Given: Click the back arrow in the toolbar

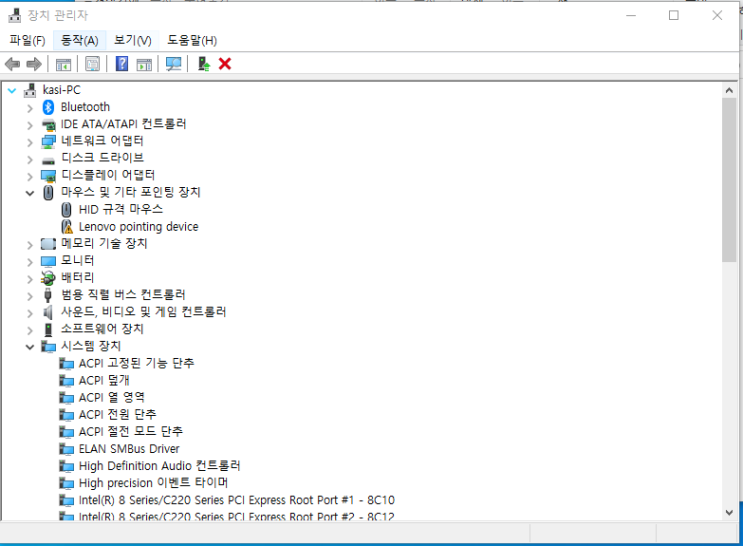Looking at the screenshot, I should [12, 64].
